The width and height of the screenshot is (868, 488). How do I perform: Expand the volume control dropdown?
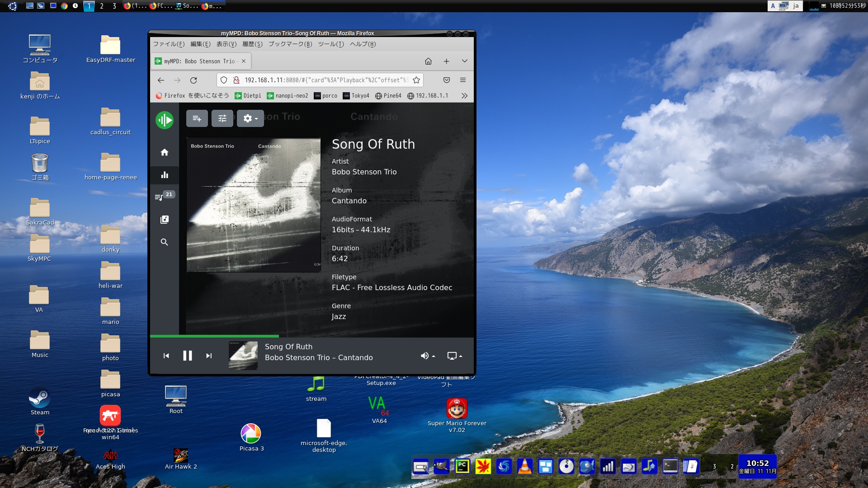(428, 356)
